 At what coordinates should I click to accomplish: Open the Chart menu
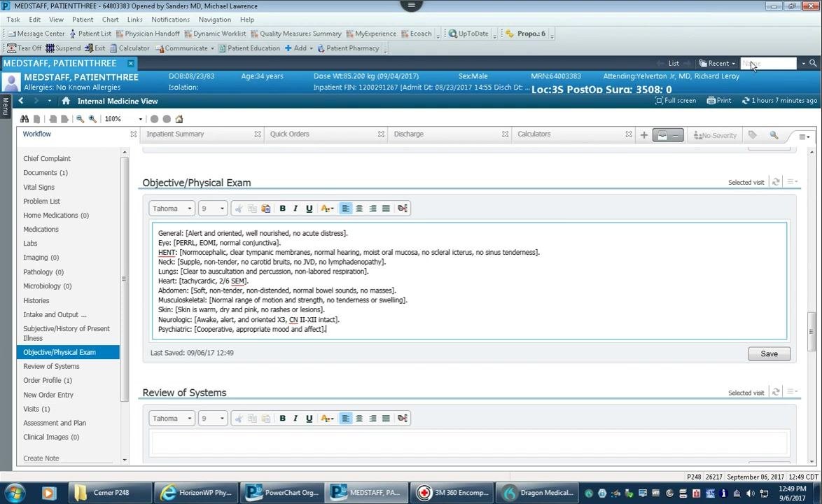click(x=110, y=20)
